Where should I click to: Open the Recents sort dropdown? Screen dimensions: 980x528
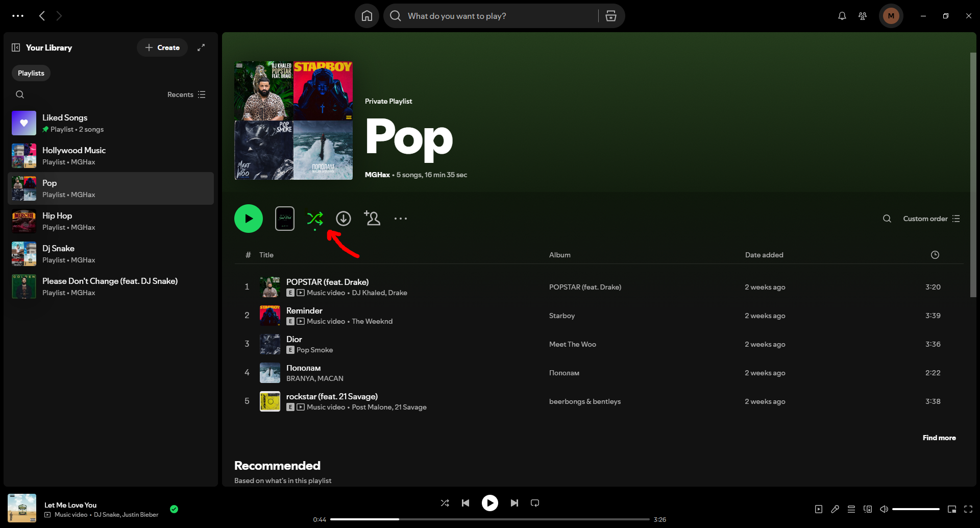[186, 94]
